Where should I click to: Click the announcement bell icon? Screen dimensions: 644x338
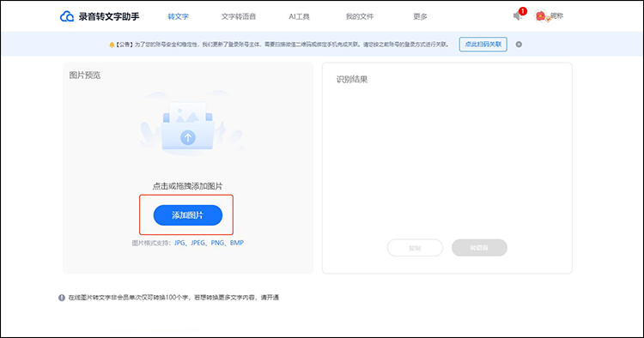click(x=112, y=45)
